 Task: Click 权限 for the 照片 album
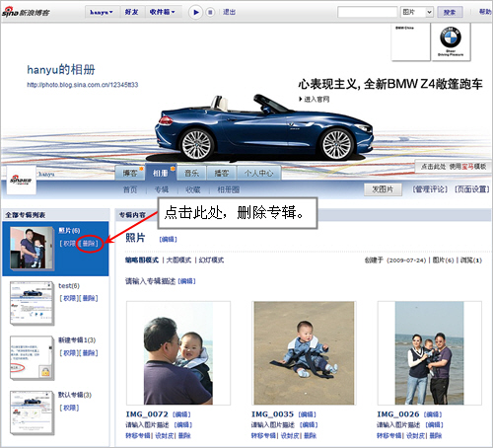tap(69, 244)
